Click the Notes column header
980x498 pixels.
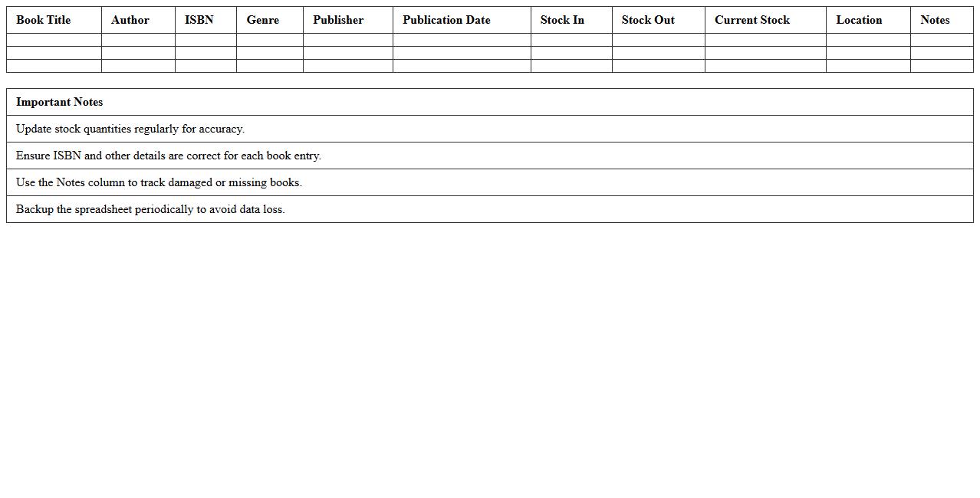[935, 20]
